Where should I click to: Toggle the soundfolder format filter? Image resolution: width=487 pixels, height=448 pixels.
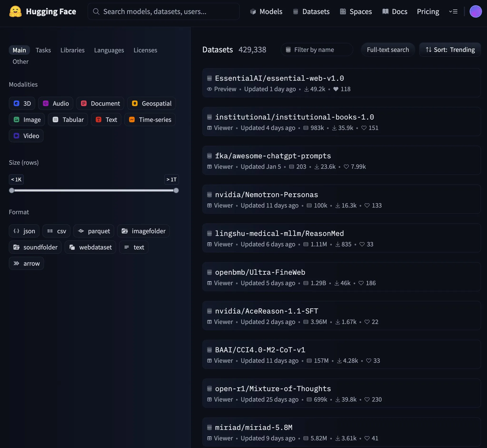point(35,247)
